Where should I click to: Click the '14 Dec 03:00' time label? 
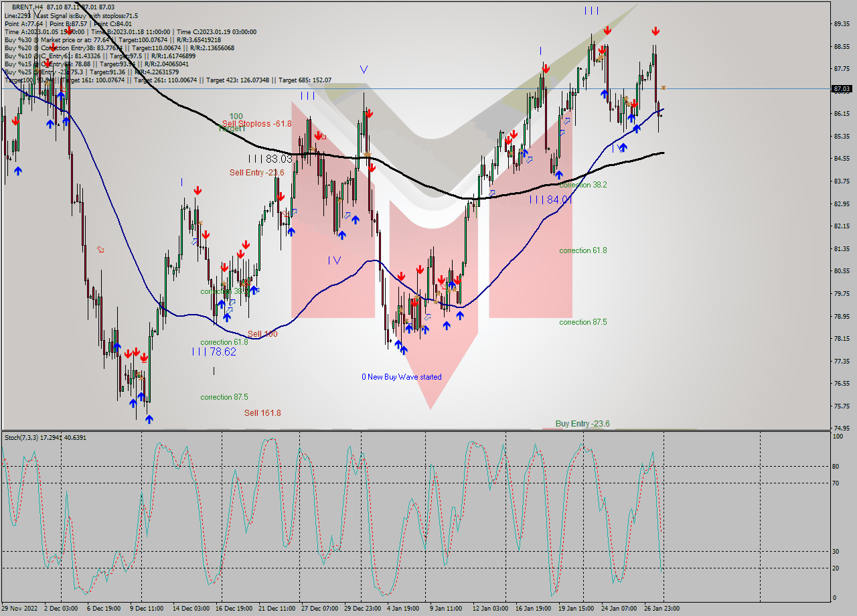[191, 609]
